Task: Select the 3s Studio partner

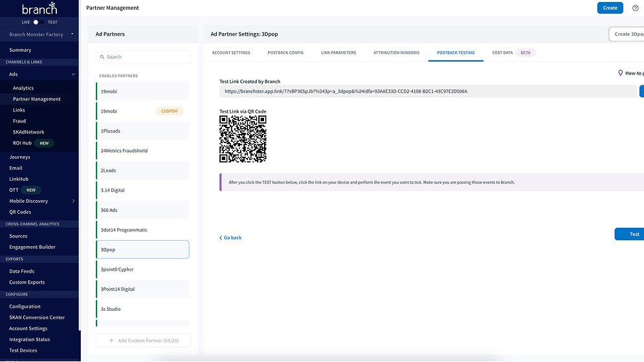Action: click(x=142, y=309)
